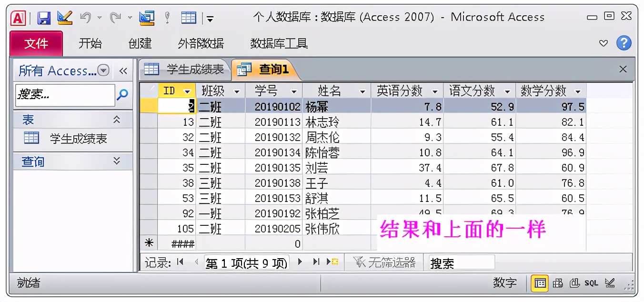Run the query using the exclamation icon
Image resolution: width=644 pixels, height=302 pixels.
click(167, 17)
